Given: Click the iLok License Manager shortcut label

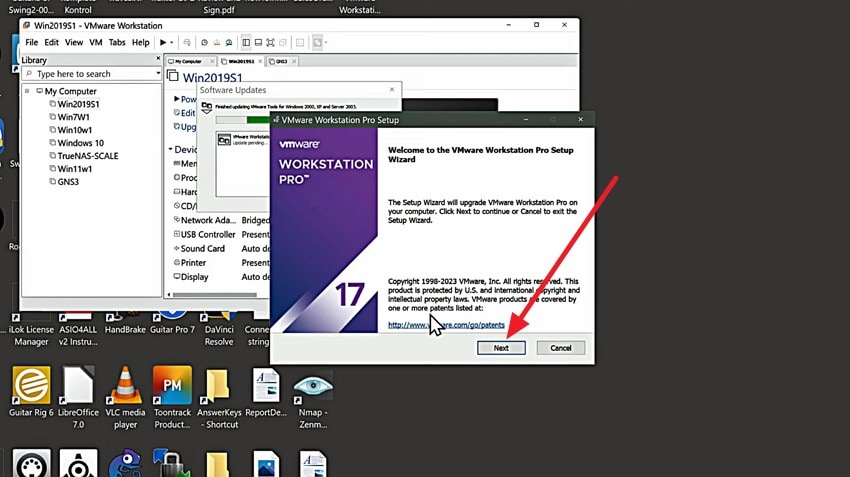Looking at the screenshot, I should [31, 336].
